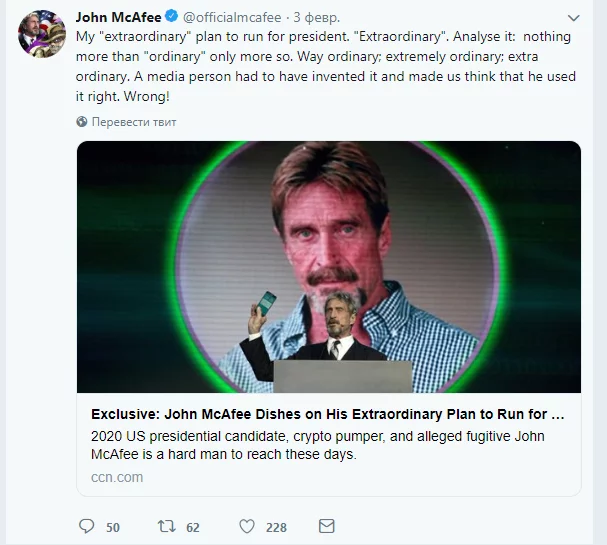Click the reply count 50
The image size is (607, 545).
(x=113, y=527)
